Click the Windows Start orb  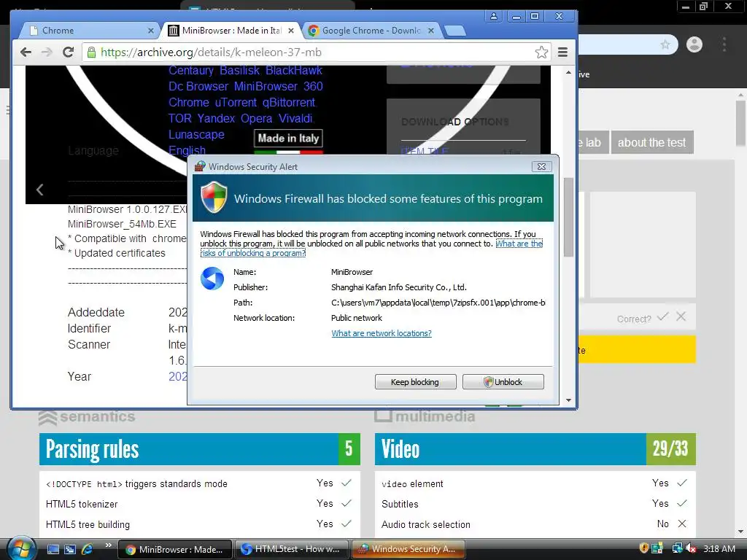pos(21,548)
